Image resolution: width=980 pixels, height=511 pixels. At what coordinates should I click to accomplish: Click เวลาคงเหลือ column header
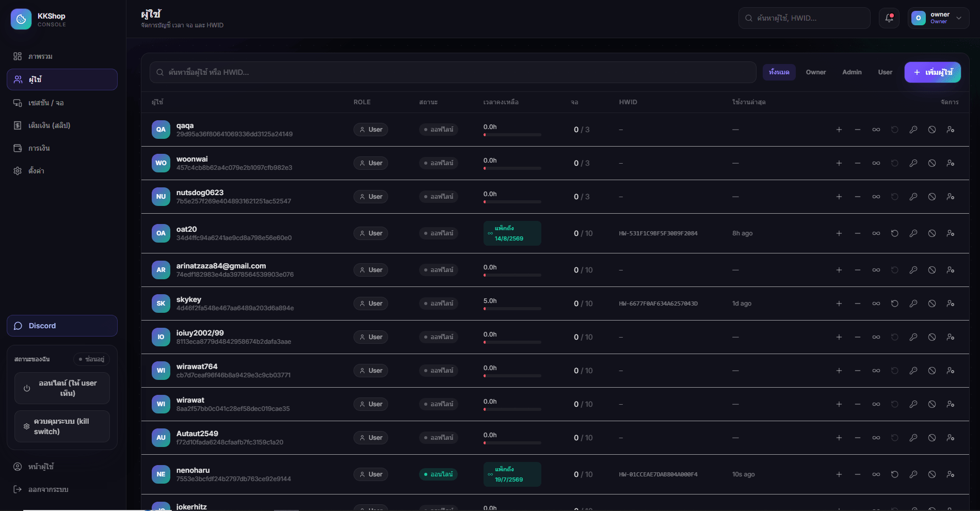[x=501, y=102]
